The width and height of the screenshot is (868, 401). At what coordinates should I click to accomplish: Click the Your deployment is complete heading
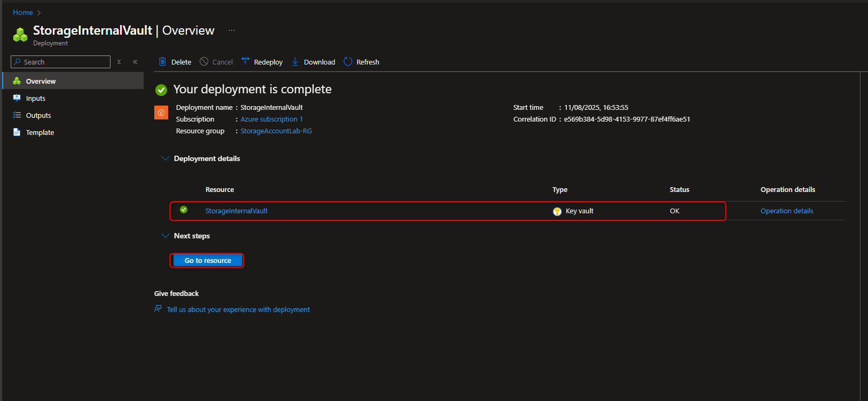(252, 90)
